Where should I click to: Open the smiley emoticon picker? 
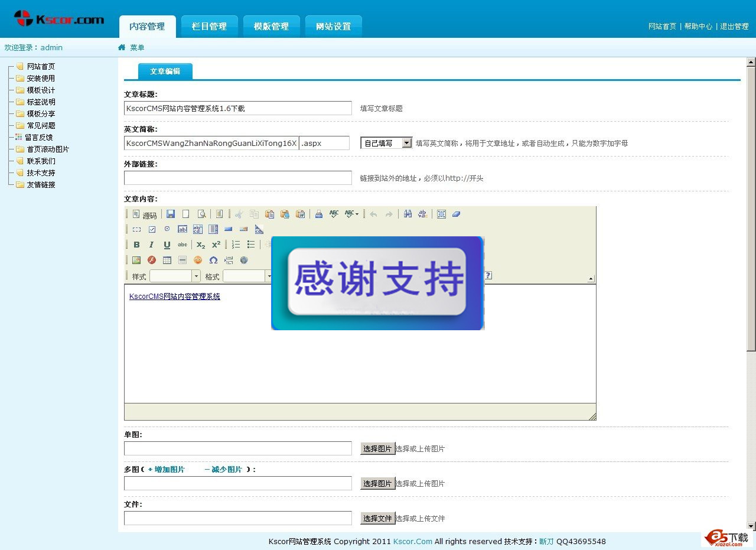coord(198,260)
